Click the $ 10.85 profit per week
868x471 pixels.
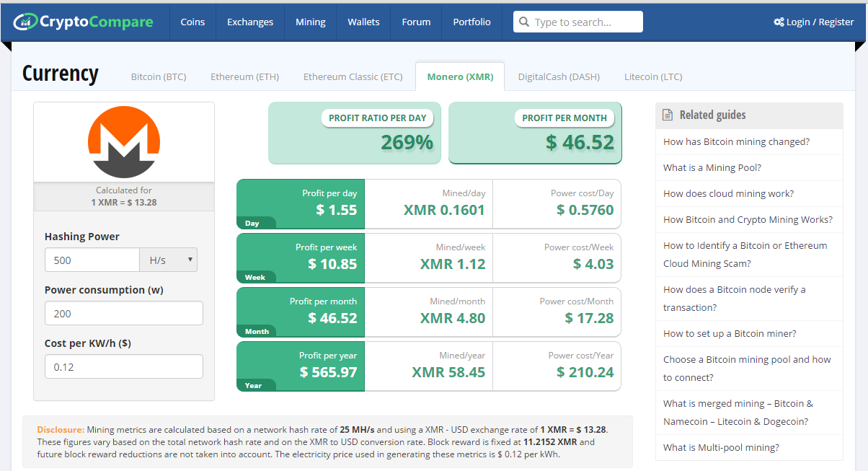pyautogui.click(x=332, y=264)
